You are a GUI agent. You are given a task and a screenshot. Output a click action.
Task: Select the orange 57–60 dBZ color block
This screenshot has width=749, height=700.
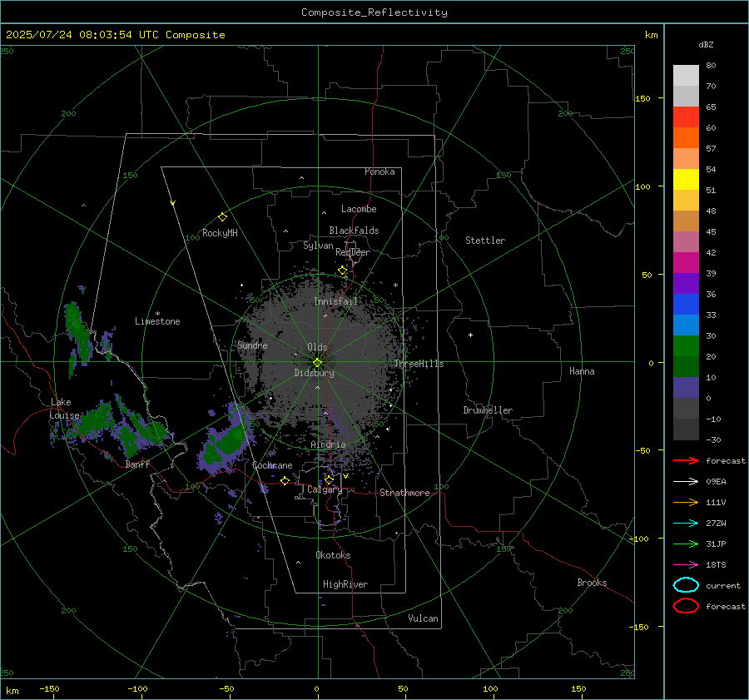coord(686,138)
